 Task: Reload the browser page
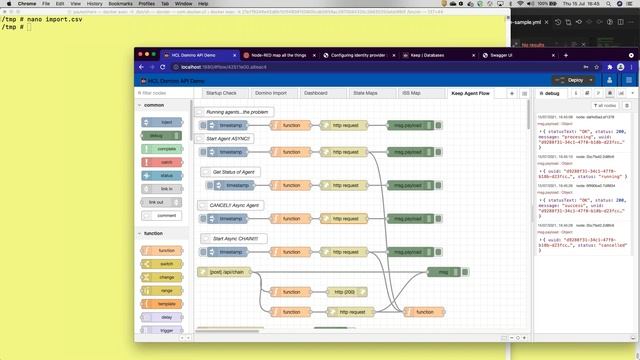(162, 67)
